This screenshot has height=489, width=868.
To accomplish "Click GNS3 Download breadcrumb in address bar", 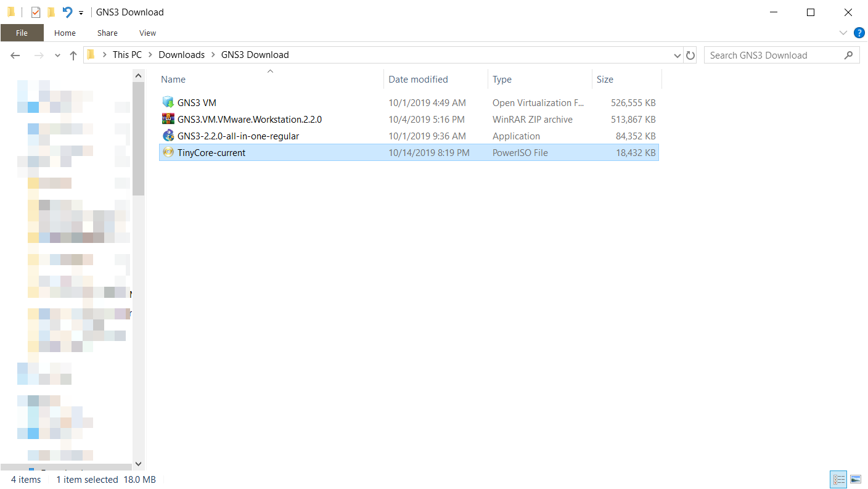I will click(x=255, y=55).
